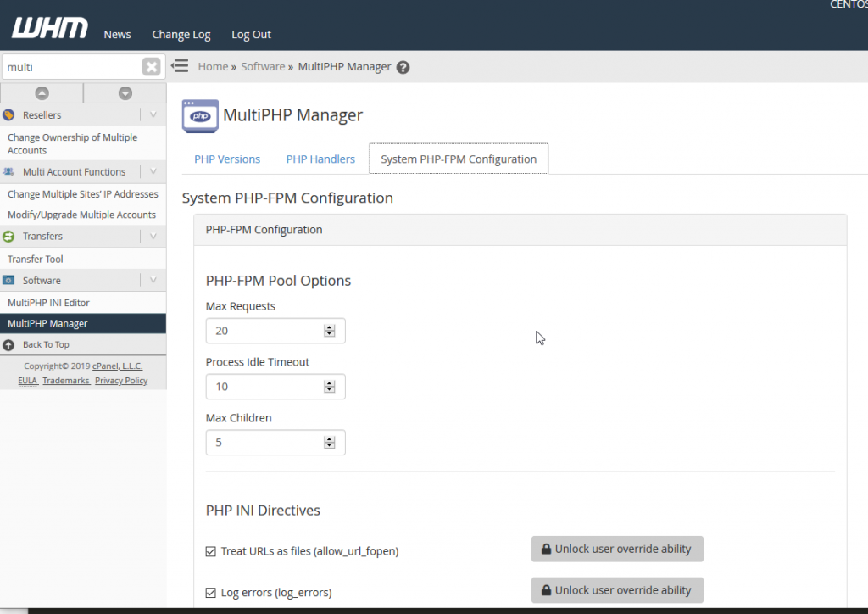Open MultiPHP INI Editor in sidebar
The image size is (868, 614).
coord(48,303)
